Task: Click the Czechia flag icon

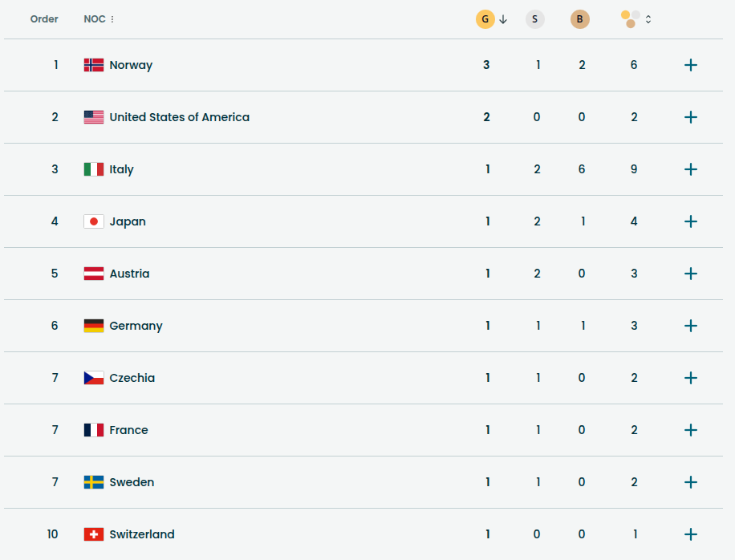Action: pyautogui.click(x=94, y=378)
